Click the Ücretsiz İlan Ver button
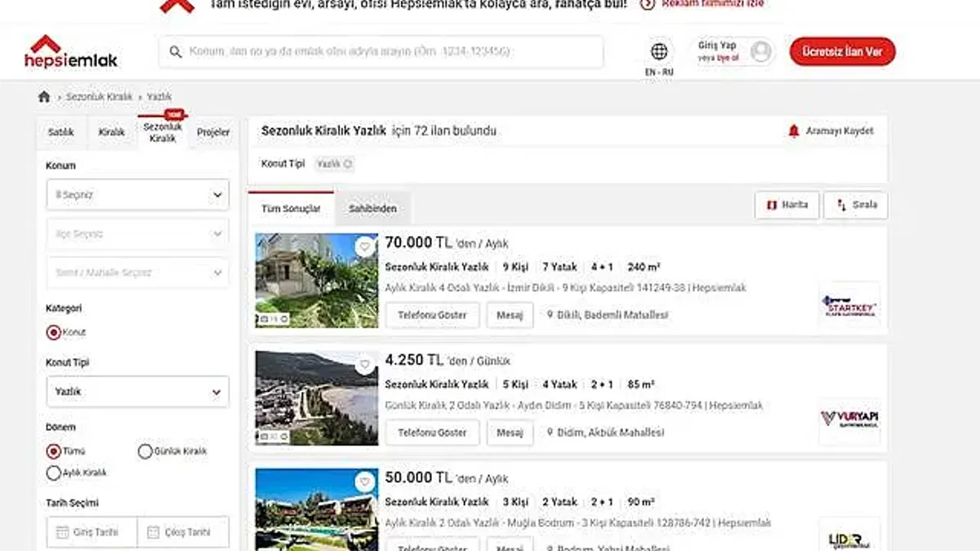 842,51
